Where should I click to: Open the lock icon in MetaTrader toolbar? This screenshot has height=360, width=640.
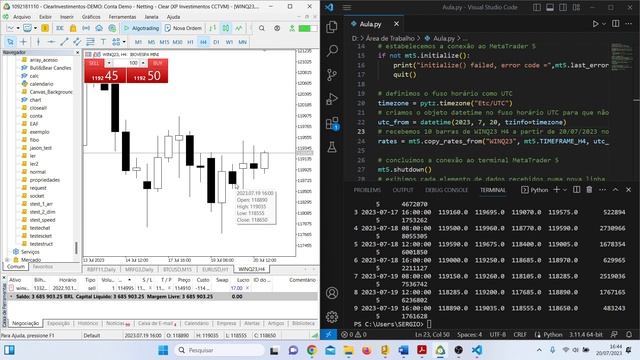(73, 28)
